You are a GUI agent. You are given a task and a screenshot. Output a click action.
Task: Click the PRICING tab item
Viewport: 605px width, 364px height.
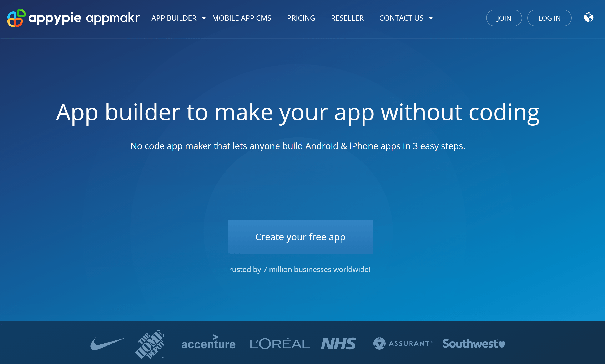point(301,18)
